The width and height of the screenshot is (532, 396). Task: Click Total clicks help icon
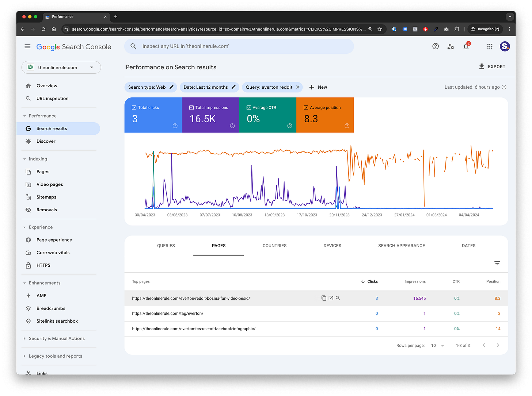tap(175, 126)
